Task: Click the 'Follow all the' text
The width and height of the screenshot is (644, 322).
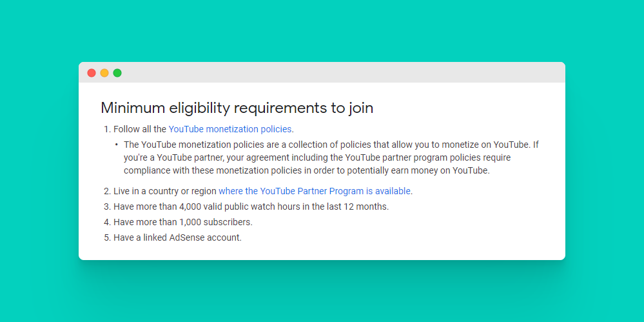Action: coord(140,129)
